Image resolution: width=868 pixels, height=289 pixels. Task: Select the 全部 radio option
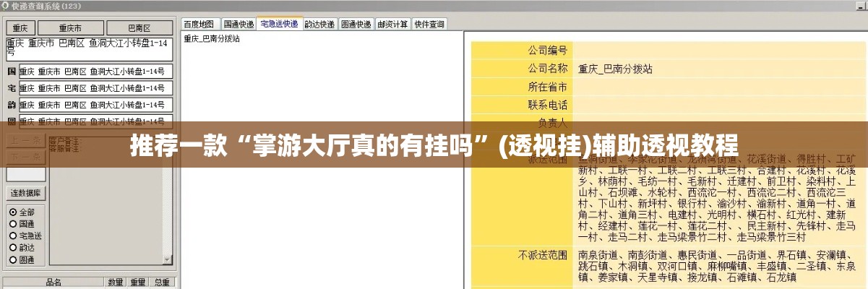pyautogui.click(x=22, y=212)
